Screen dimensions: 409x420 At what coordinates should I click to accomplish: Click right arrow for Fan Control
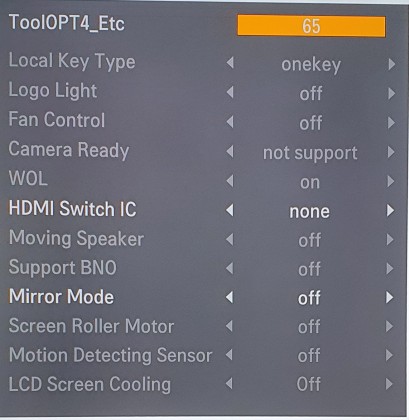pos(391,123)
